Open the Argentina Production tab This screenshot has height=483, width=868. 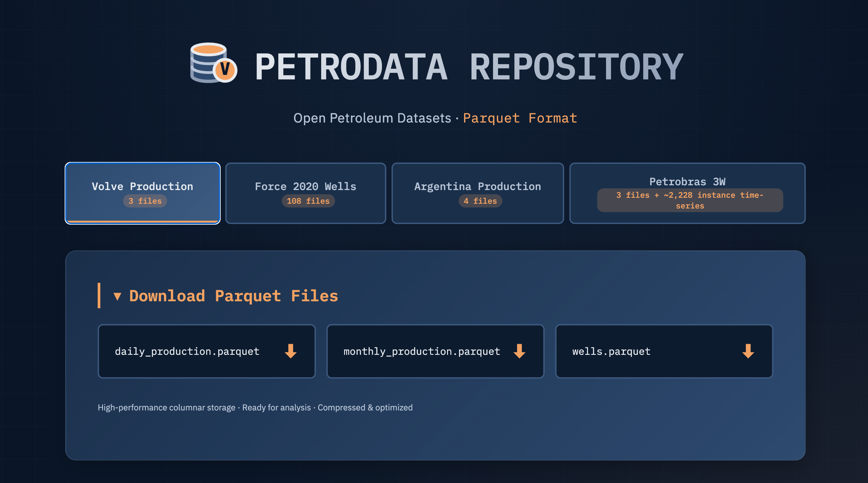[477, 193]
